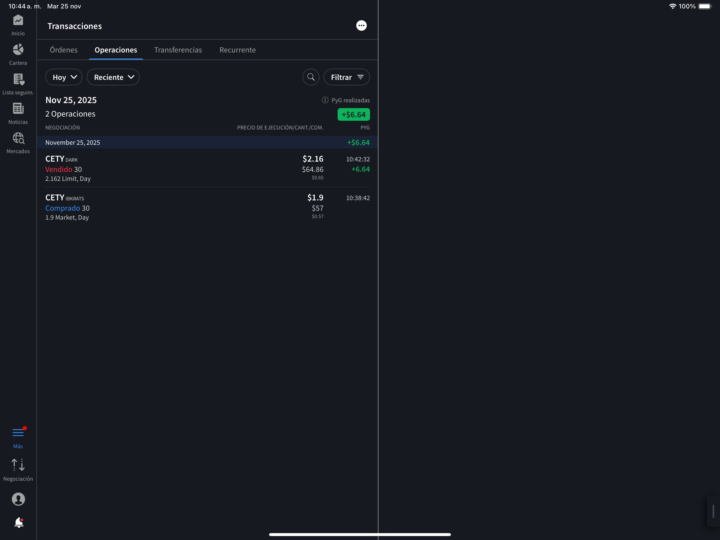Open the Inicio home icon
The image size is (720, 540).
18,21
